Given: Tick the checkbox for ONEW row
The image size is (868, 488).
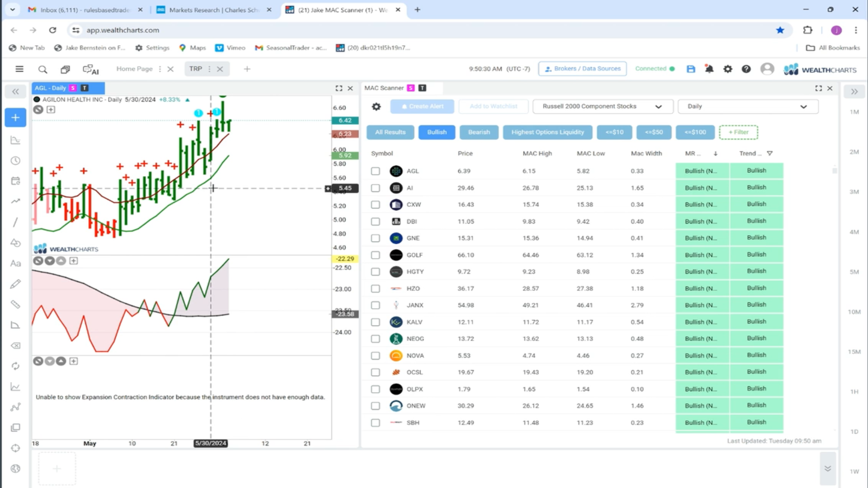Looking at the screenshot, I should coord(375,406).
